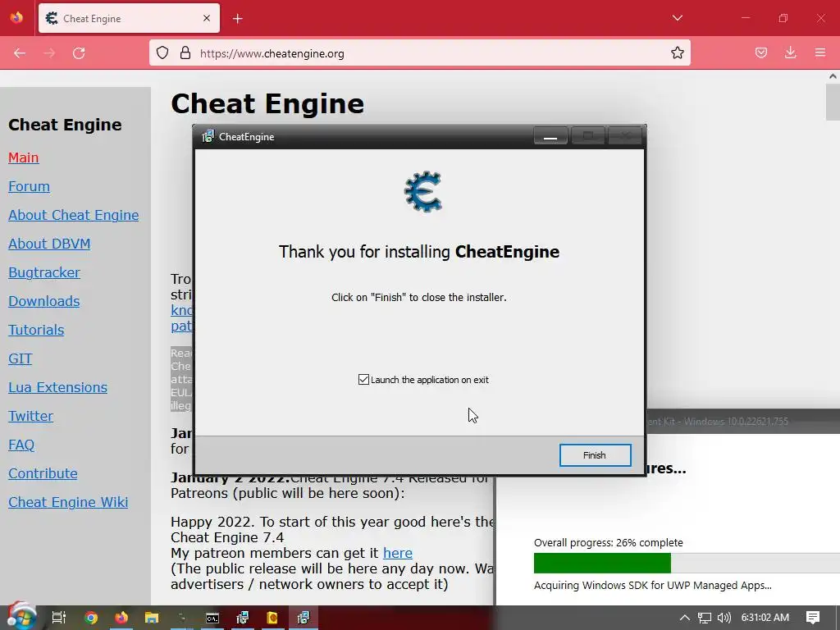Screen dimensions: 840x630
Task: Open the FAQ sidebar link
Action: click(21, 445)
